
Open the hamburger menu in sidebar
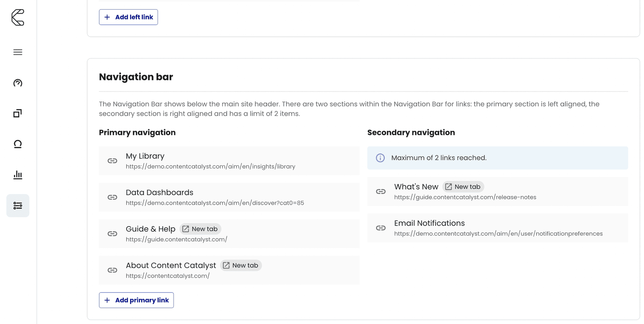pyautogui.click(x=18, y=52)
